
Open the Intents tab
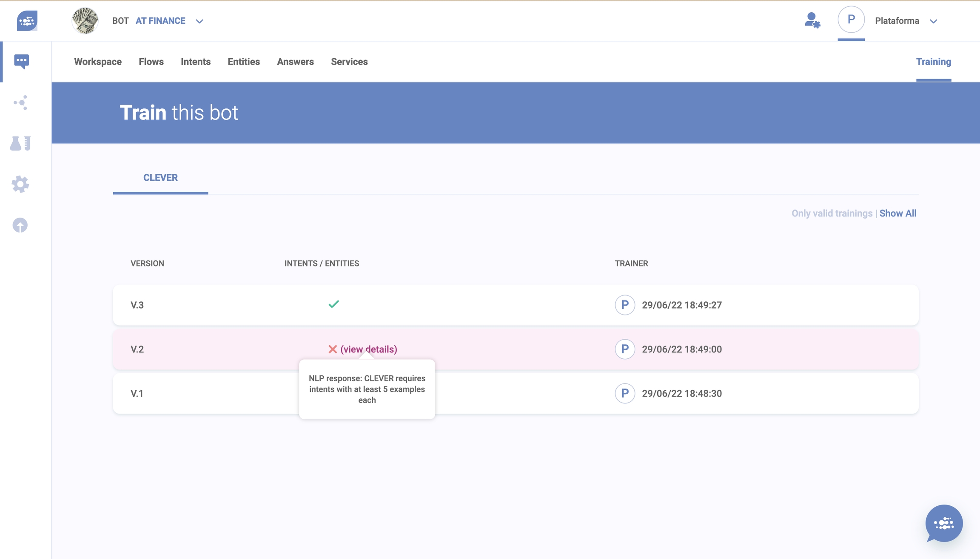(196, 62)
